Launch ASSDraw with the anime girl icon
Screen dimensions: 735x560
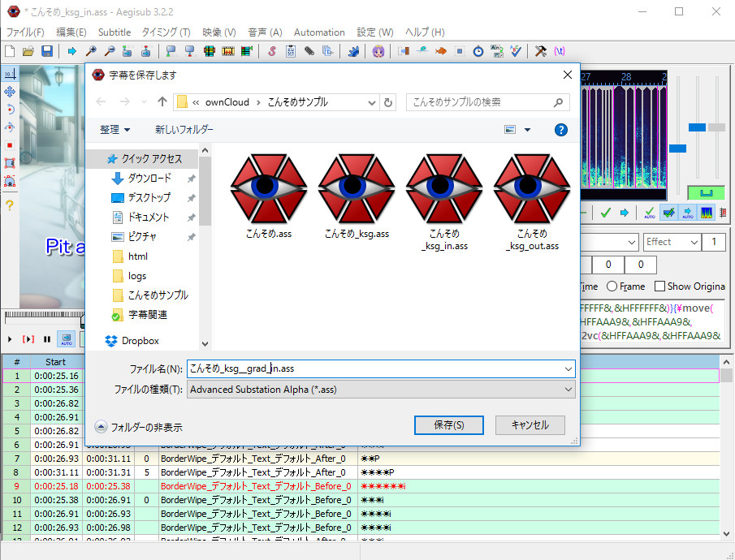point(378,51)
